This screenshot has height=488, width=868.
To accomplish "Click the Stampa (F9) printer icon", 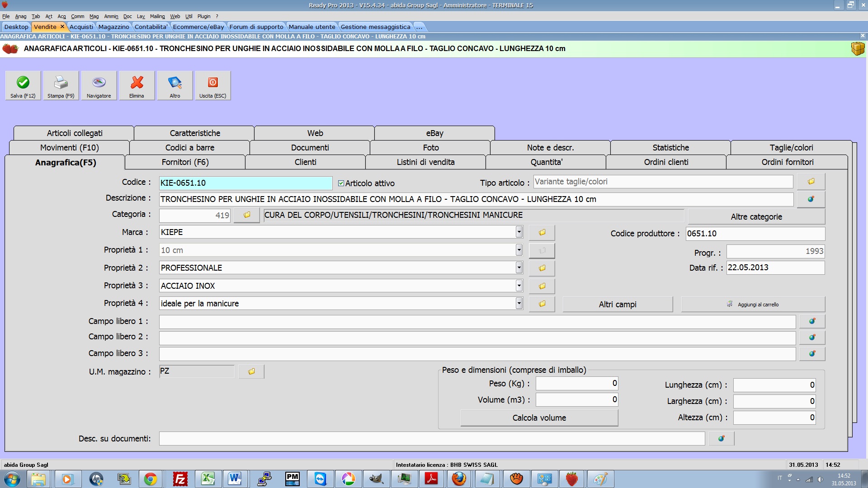I will (61, 83).
